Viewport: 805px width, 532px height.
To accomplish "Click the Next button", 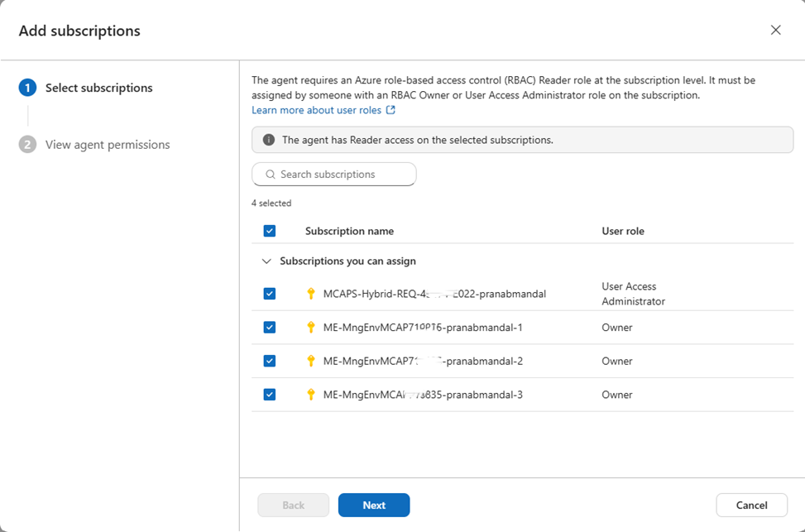I will [x=374, y=505].
